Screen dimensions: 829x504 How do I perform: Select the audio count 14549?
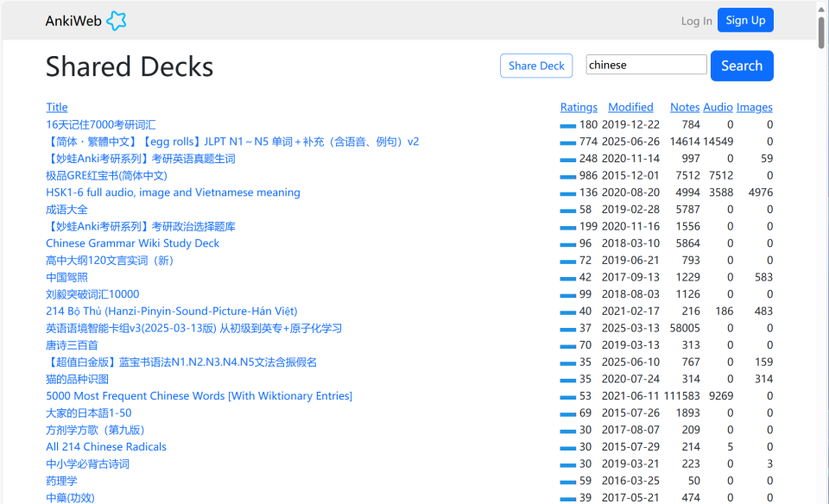pos(718,142)
